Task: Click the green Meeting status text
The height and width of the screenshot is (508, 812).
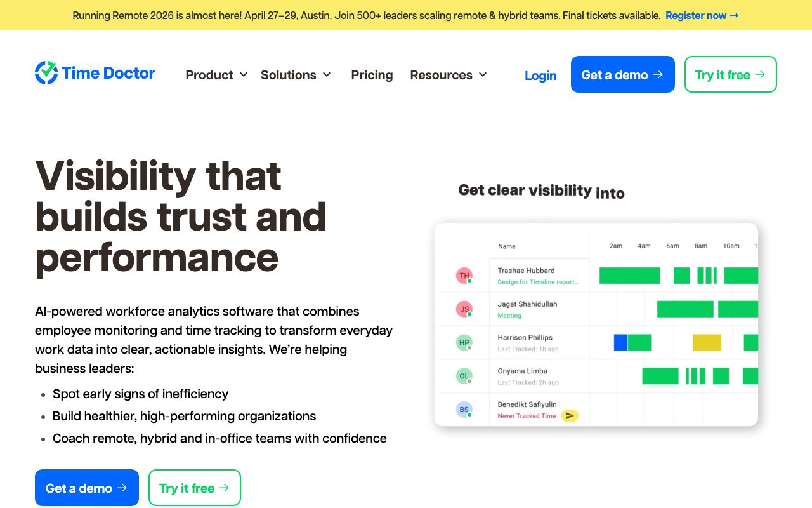Action: [509, 316]
